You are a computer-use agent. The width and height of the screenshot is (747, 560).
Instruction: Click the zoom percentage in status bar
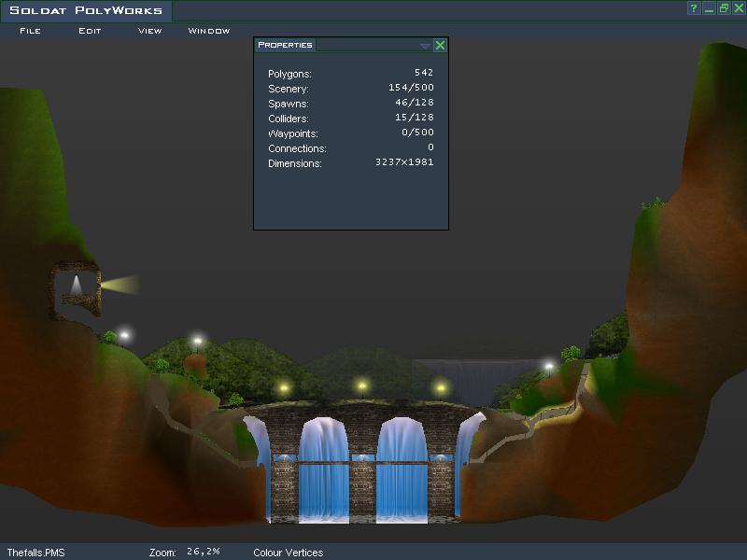pyautogui.click(x=203, y=552)
